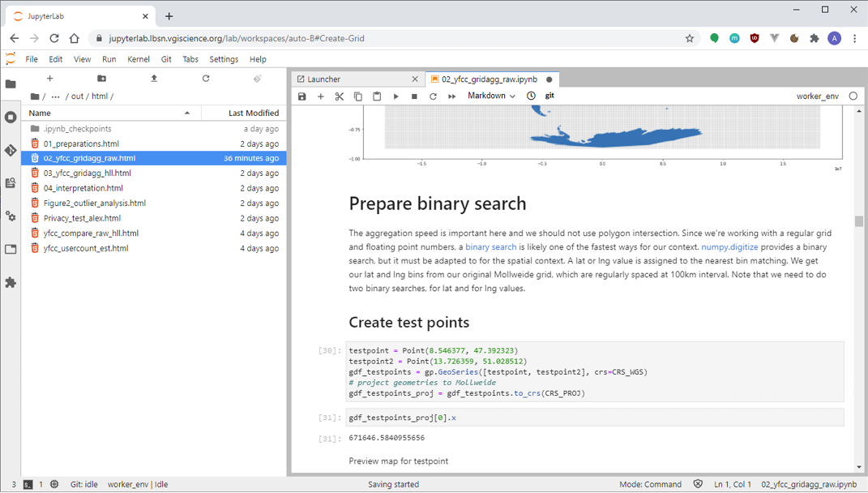This screenshot has width=868, height=493.
Task: Toggle the running terminals and kernels panel
Action: coord(11,118)
